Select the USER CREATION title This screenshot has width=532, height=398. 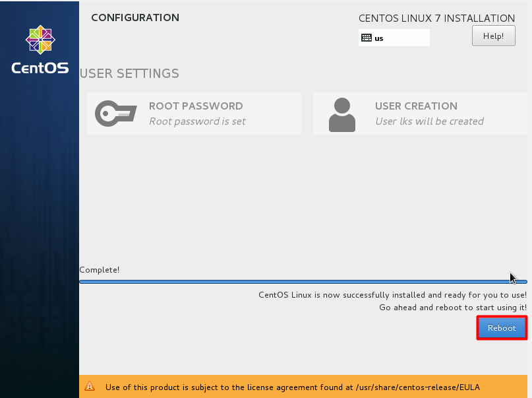click(416, 106)
